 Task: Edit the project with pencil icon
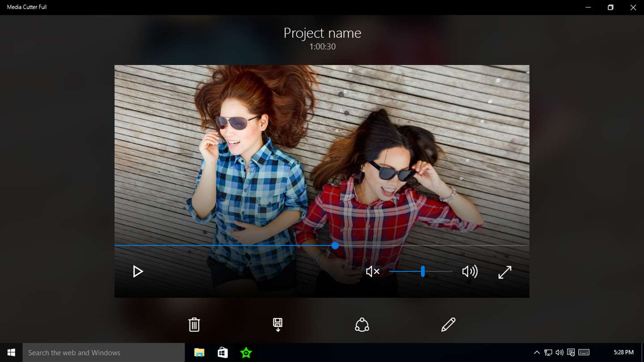tap(448, 324)
